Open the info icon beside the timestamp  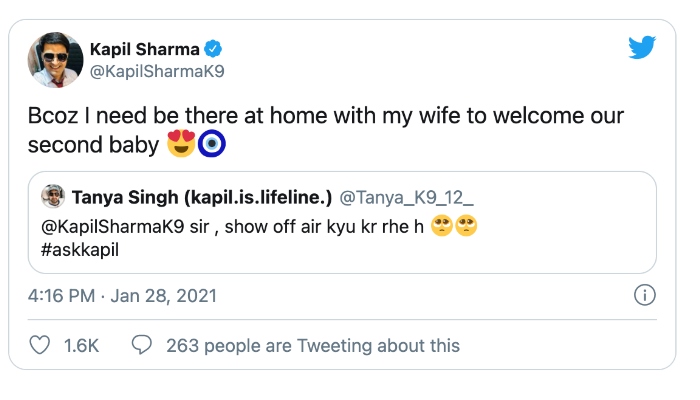pyautogui.click(x=645, y=296)
